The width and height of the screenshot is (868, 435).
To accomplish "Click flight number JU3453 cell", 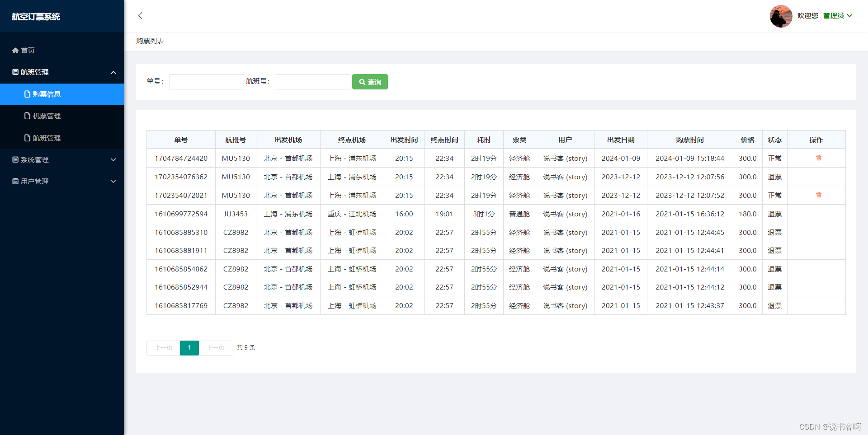I will click(x=236, y=214).
